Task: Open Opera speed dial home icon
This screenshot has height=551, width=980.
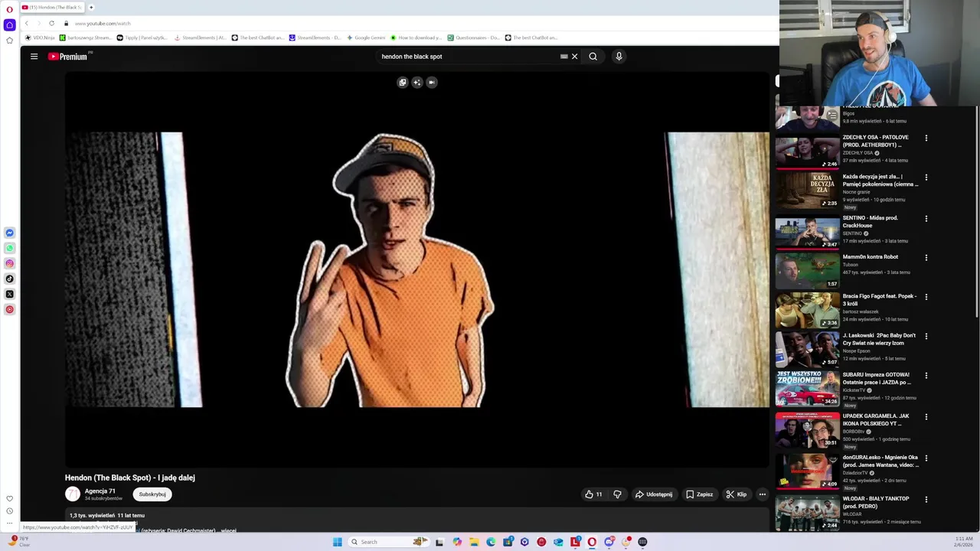Action: tap(9, 24)
